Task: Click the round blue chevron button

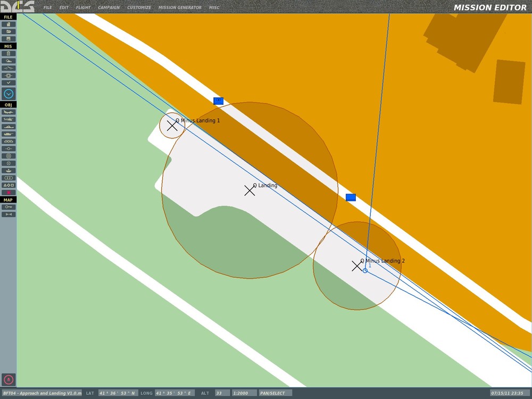Action: click(9, 94)
